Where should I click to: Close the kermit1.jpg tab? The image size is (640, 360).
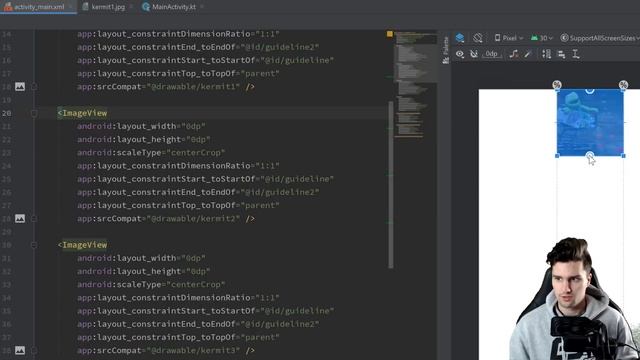131,7
